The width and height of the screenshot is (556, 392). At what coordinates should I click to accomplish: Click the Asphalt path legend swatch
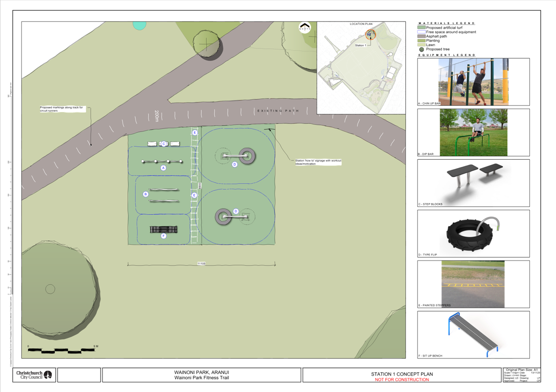pyautogui.click(x=421, y=36)
